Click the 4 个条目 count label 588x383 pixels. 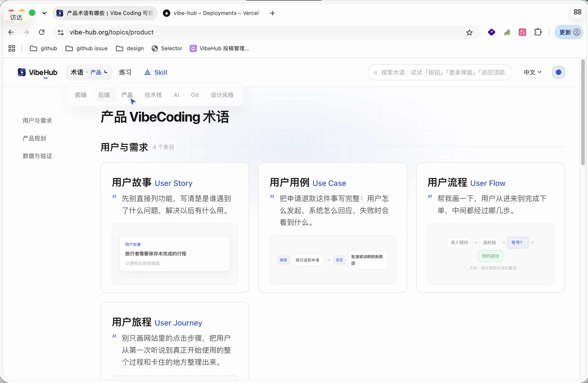pyautogui.click(x=164, y=147)
